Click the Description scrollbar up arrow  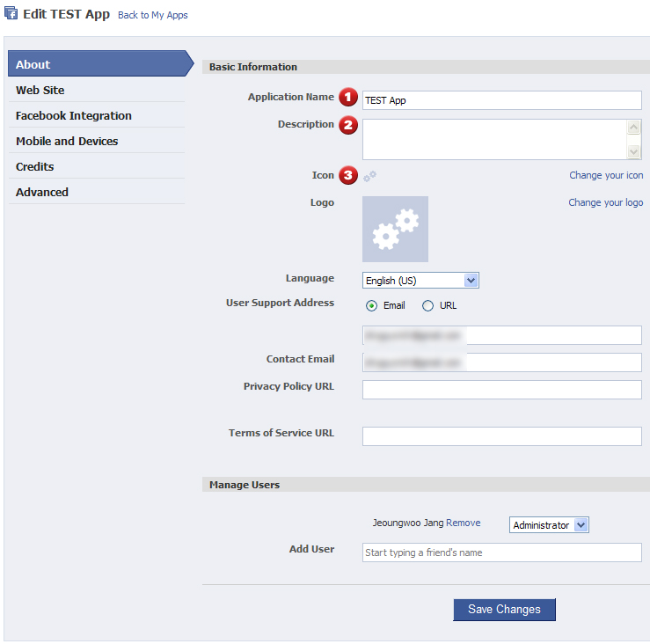point(633,127)
